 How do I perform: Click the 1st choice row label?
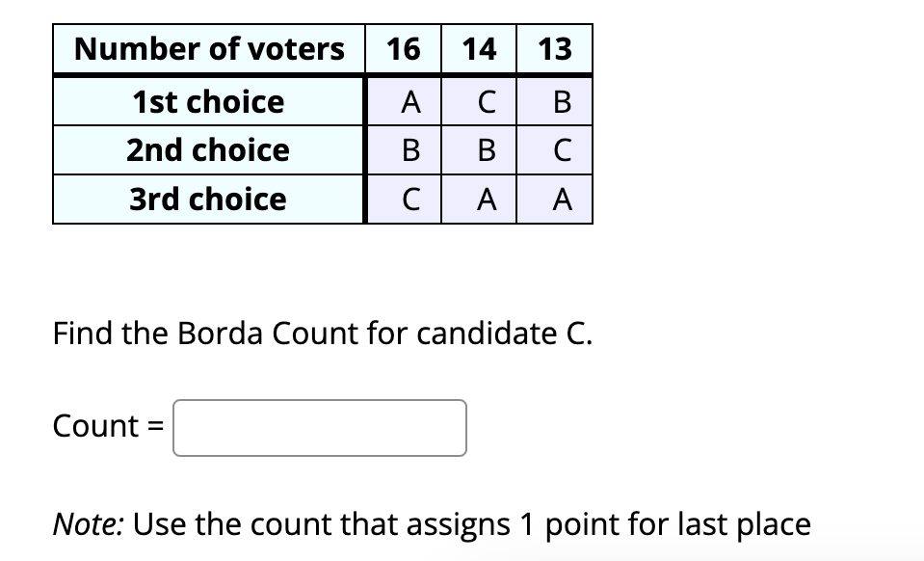point(208,101)
